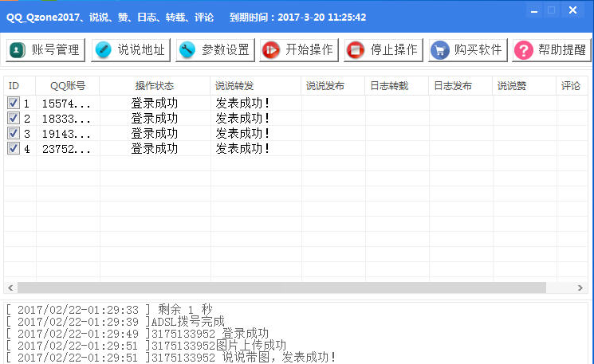Click log line ADSL拨号完成

tap(116, 322)
